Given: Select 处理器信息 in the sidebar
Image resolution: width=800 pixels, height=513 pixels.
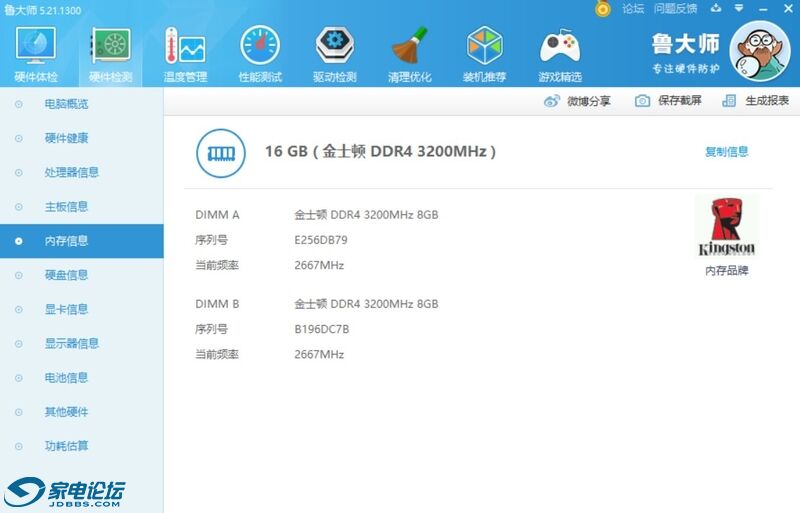Looking at the screenshot, I should click(x=82, y=173).
